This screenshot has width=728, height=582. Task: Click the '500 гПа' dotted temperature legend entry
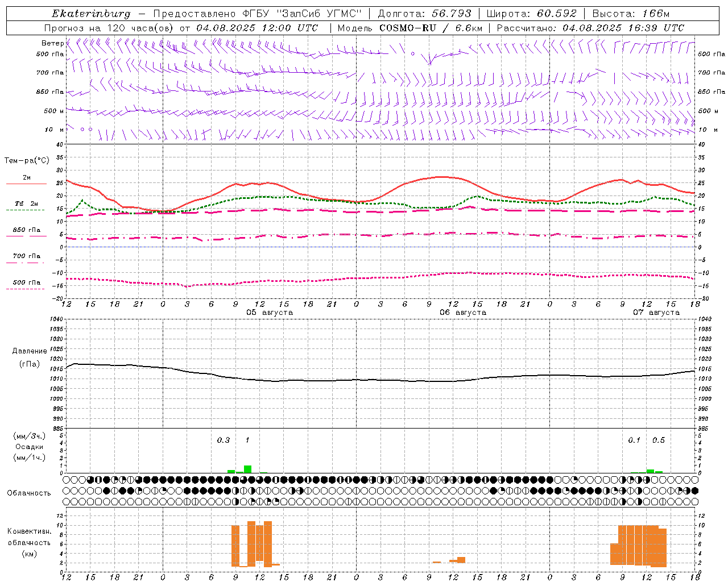coord(27,282)
